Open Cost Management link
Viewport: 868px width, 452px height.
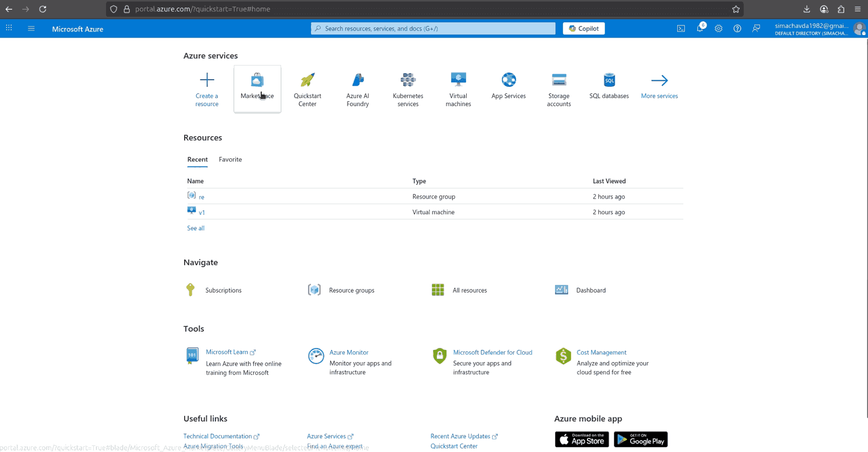click(x=602, y=352)
